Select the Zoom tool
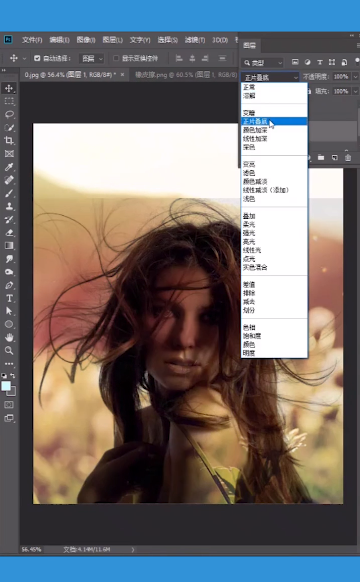 click(x=9, y=350)
